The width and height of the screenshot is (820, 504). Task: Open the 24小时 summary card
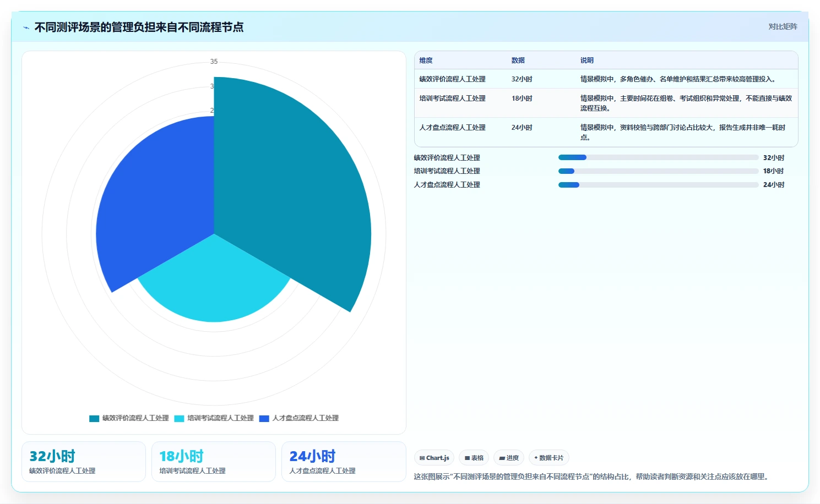pos(344,462)
